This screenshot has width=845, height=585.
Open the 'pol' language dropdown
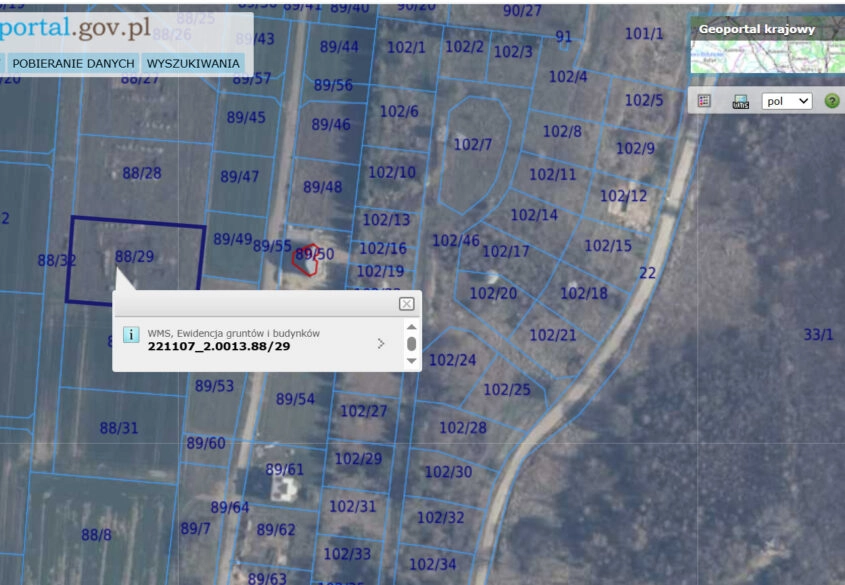pos(786,101)
